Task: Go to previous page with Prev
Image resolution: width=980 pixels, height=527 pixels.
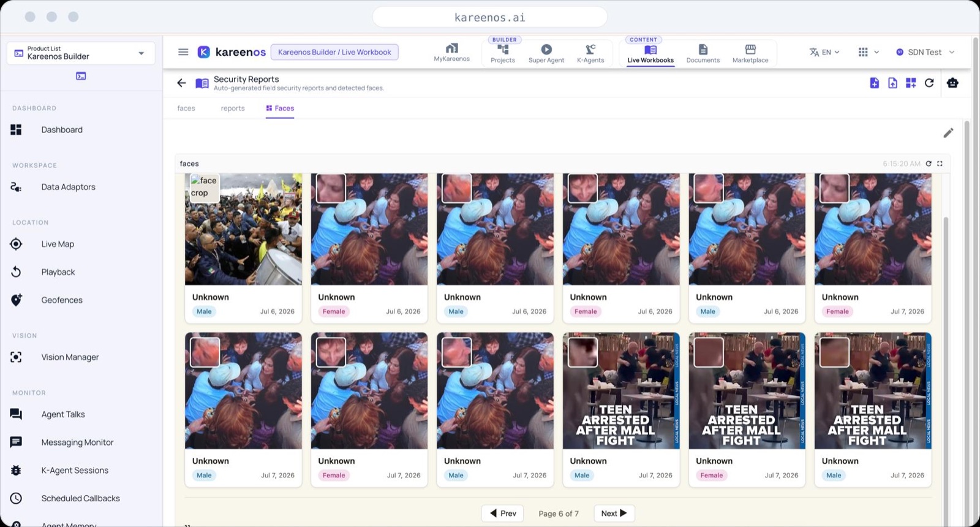Action: click(503, 514)
